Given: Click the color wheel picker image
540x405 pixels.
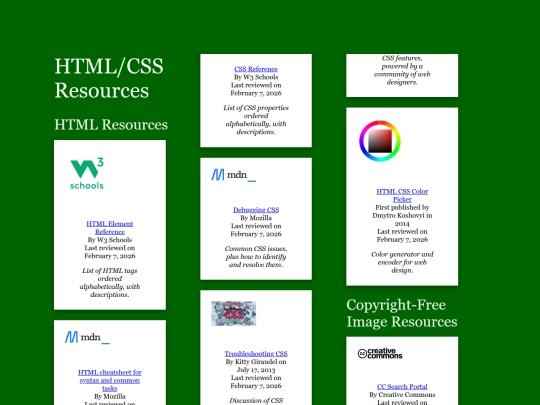Looking at the screenshot, I should [x=380, y=141].
